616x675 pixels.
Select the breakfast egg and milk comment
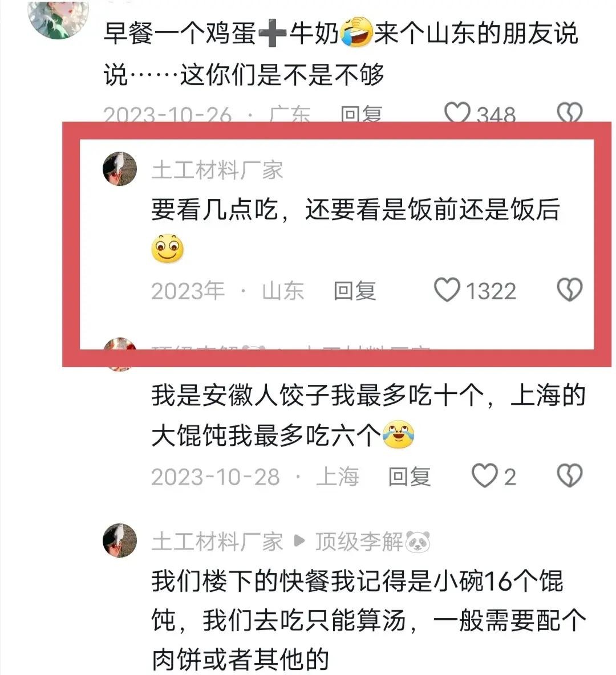coord(341,54)
